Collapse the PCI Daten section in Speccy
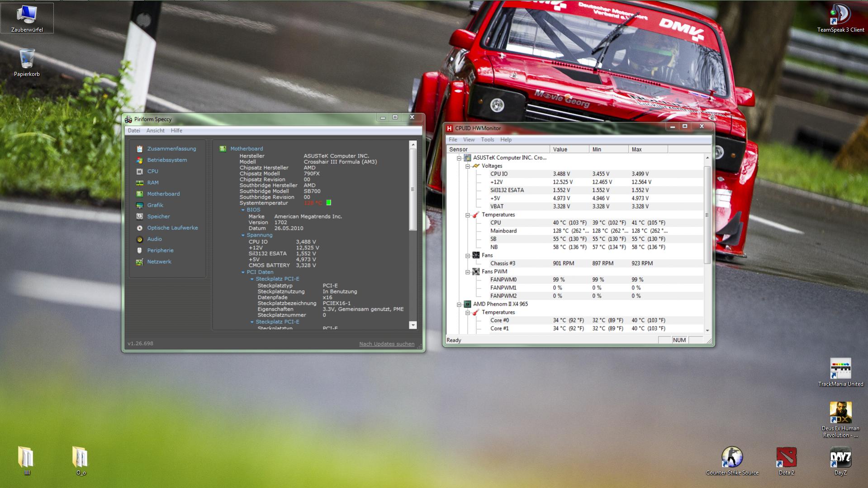The height and width of the screenshot is (488, 868). [243, 273]
